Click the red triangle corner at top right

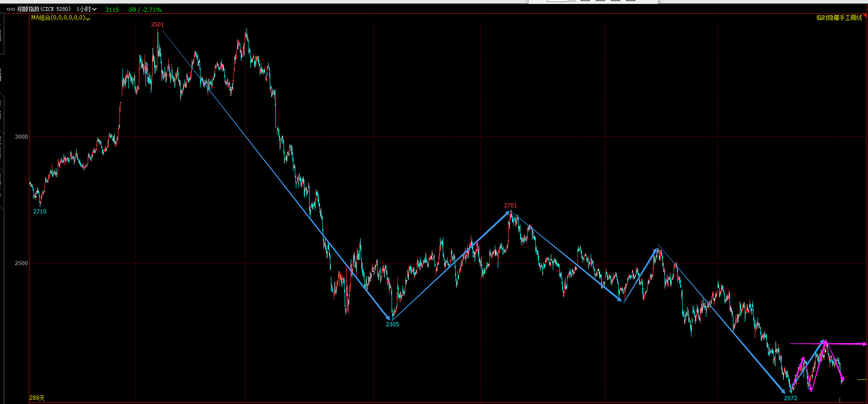click(864, 17)
